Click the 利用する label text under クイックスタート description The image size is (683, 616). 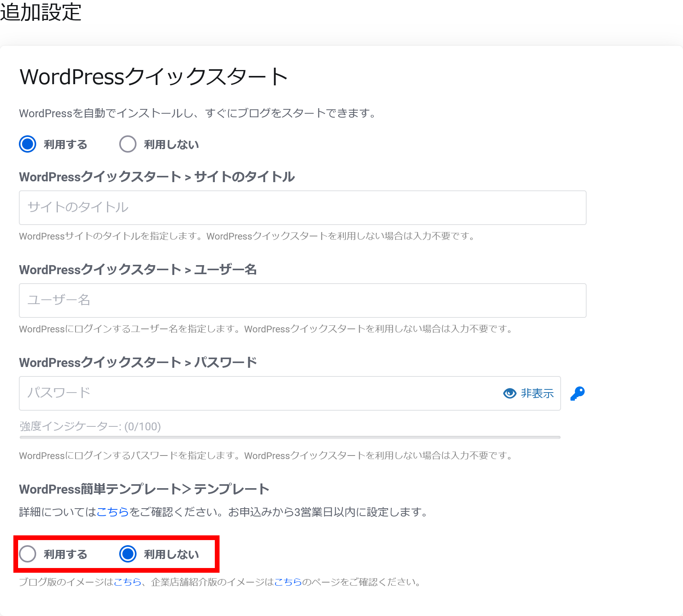65,144
